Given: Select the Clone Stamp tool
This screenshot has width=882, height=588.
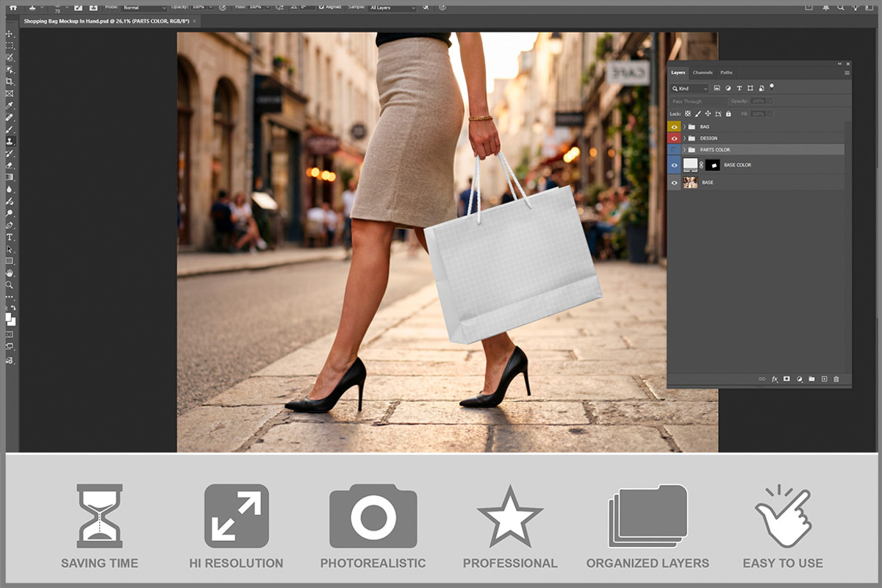Looking at the screenshot, I should [x=10, y=140].
